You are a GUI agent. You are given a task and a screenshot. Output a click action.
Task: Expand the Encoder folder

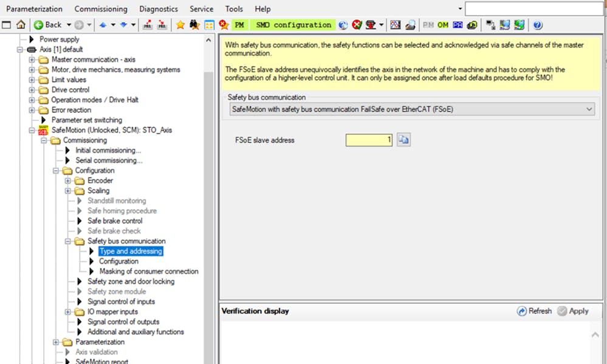tap(67, 180)
